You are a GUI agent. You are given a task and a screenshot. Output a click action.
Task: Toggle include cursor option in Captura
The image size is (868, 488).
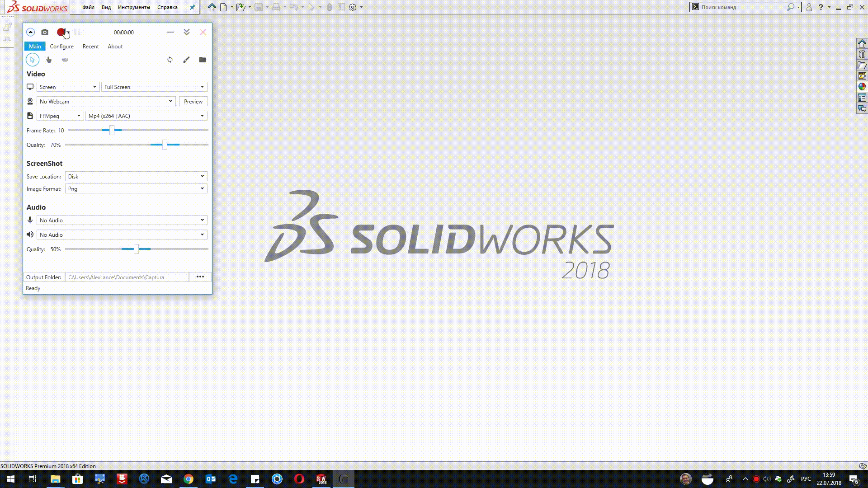pyautogui.click(x=33, y=60)
